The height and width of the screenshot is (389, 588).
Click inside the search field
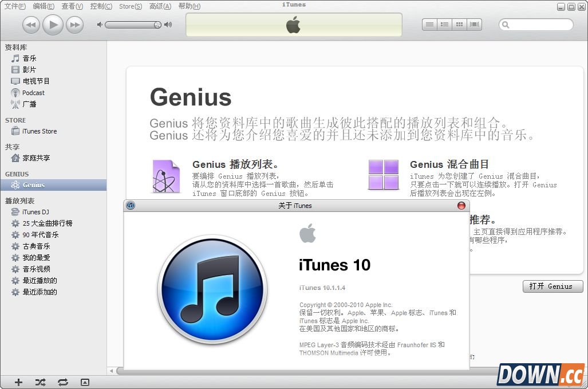pos(537,24)
